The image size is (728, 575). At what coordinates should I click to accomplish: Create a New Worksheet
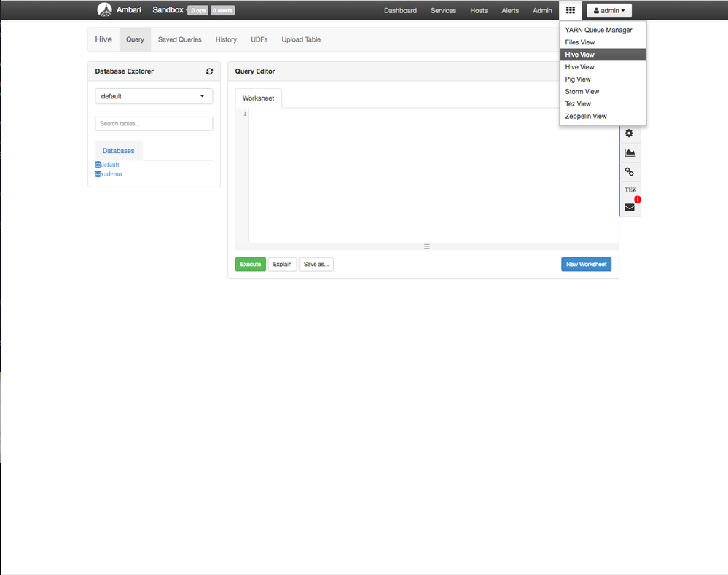pos(587,265)
